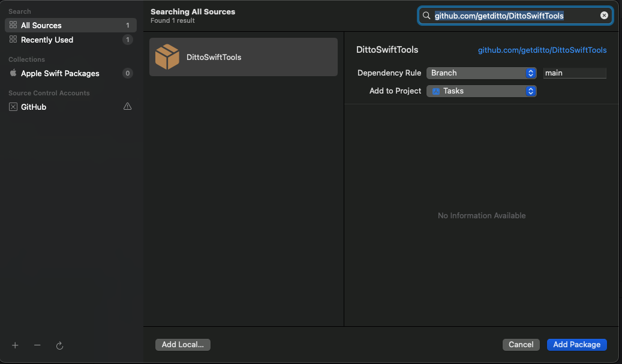Open the Add to Project Tasks dropdown
The width and height of the screenshot is (622, 364).
tap(481, 91)
